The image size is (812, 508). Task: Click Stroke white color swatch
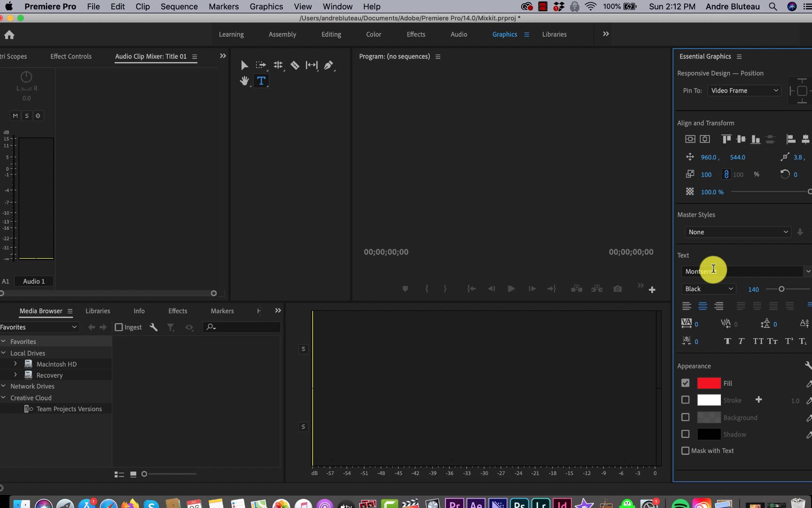(709, 400)
